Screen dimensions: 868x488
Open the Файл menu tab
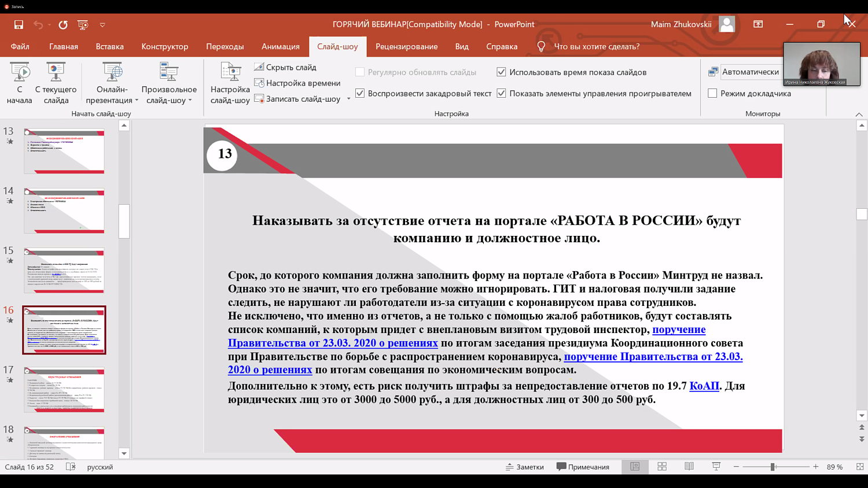pyautogui.click(x=20, y=46)
